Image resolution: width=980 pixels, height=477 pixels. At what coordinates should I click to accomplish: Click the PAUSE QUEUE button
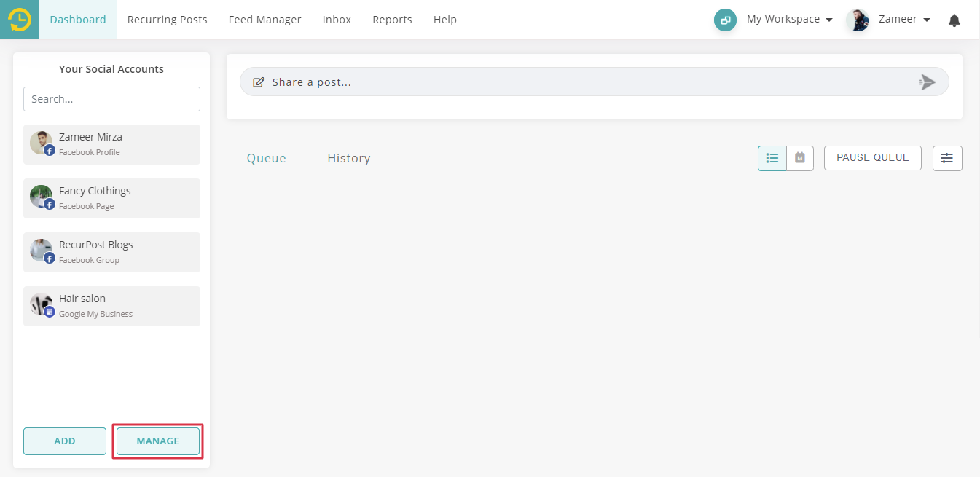coord(873,157)
